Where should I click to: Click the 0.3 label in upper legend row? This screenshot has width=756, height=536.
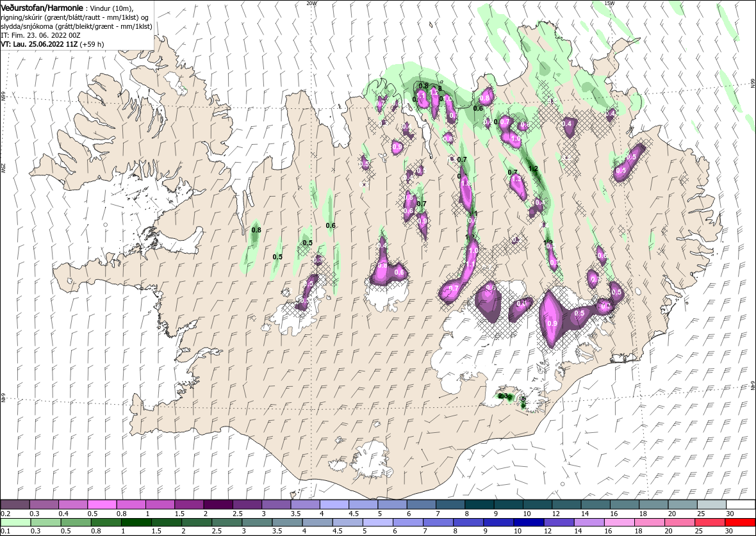(x=34, y=514)
